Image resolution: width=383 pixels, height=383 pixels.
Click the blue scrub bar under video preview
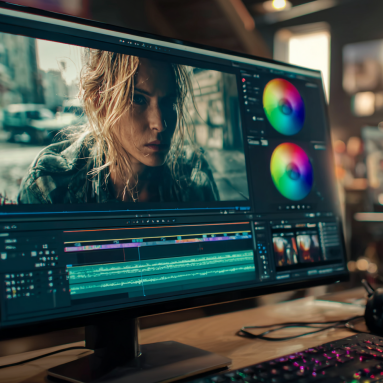tap(125, 212)
